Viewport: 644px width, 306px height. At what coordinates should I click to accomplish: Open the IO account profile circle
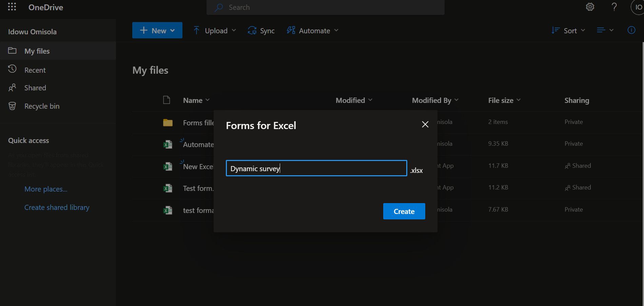(638, 7)
